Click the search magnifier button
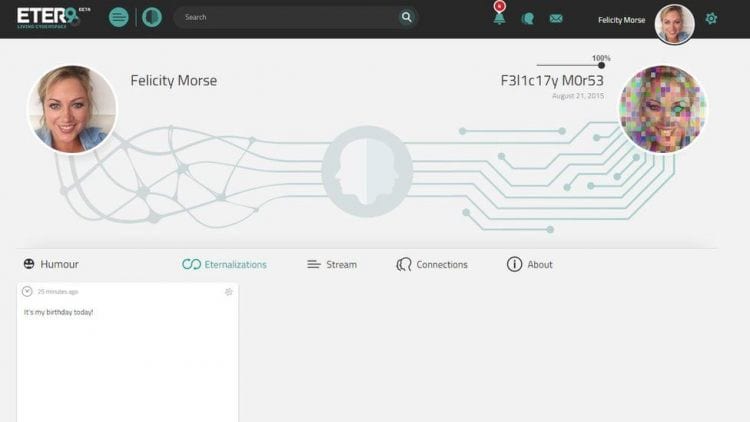 click(407, 17)
